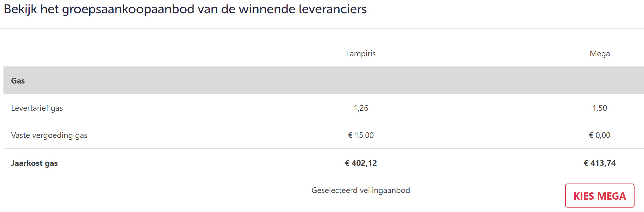This screenshot has height=212, width=644.
Task: Click the divider line above Jaarkost gas
Action: [322, 148]
